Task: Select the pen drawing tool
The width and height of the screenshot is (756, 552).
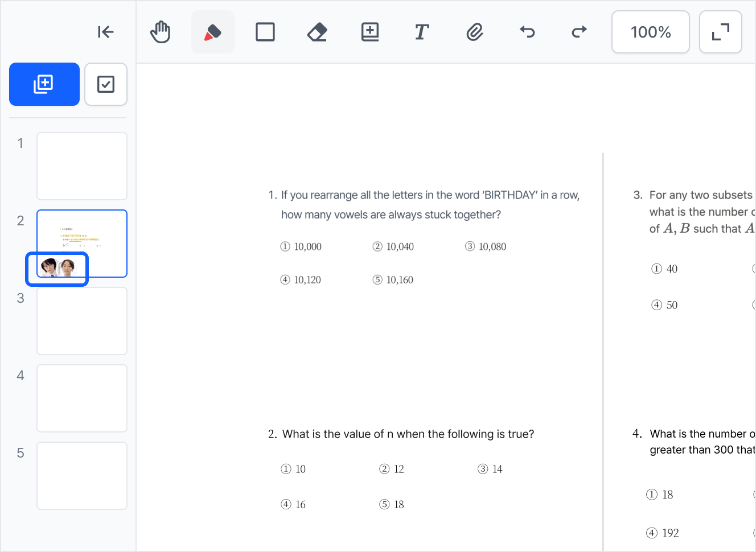Action: (x=213, y=32)
